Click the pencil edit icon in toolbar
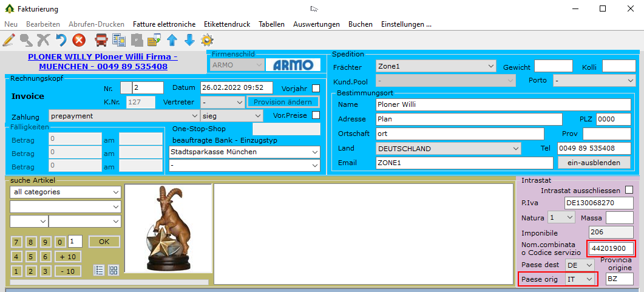This screenshot has width=644, height=292. pos(9,41)
